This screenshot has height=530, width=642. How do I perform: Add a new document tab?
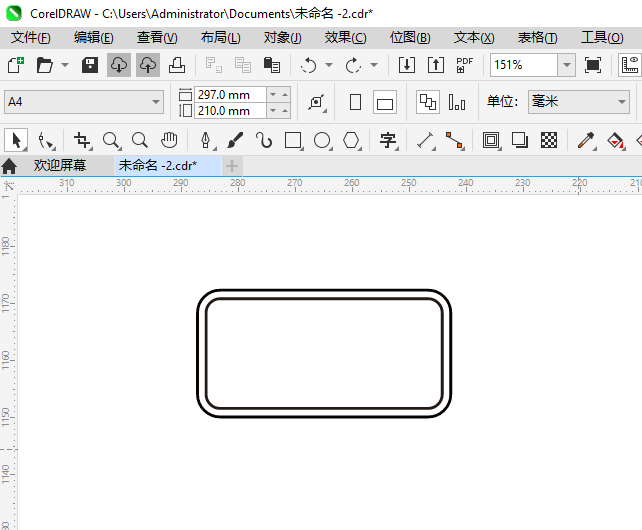pos(232,166)
